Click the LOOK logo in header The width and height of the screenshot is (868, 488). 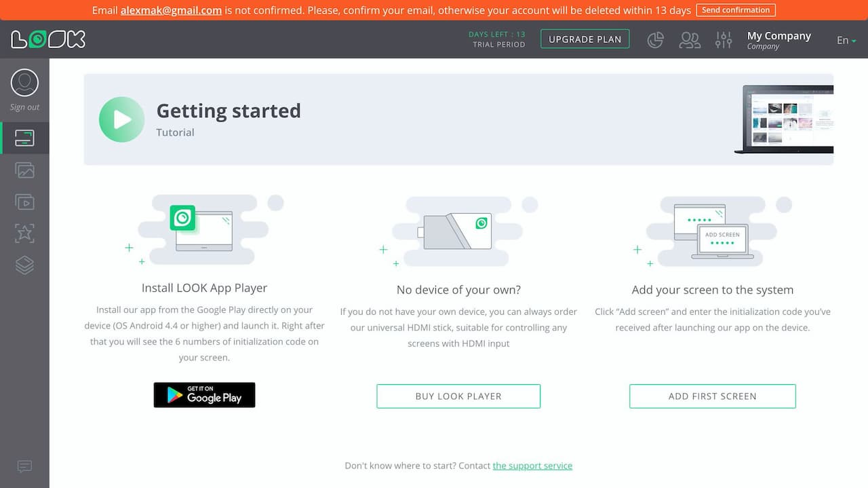(x=48, y=39)
